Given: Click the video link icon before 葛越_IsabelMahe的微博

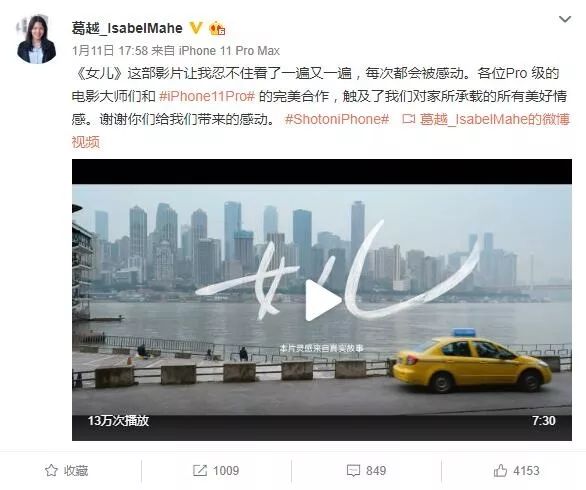Looking at the screenshot, I should pyautogui.click(x=409, y=119).
